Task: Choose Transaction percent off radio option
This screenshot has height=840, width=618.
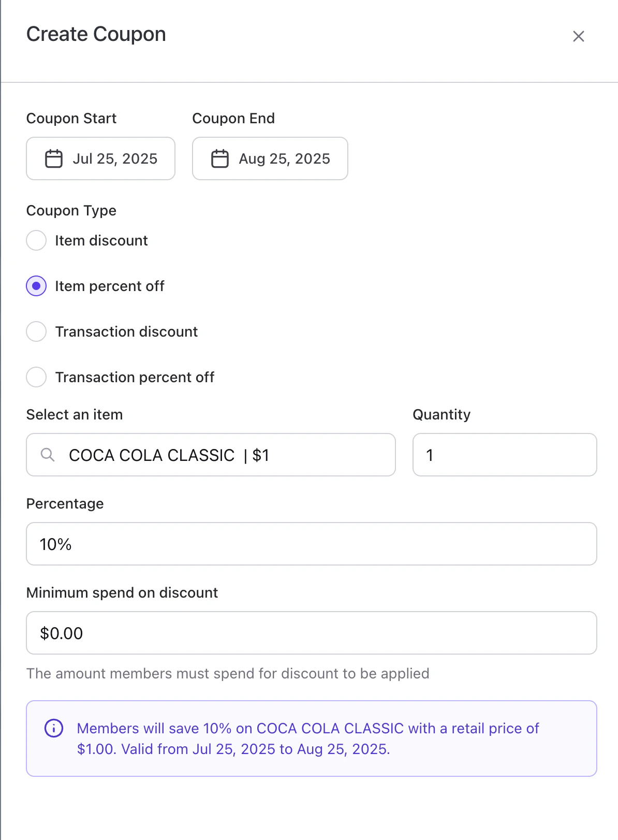Action: (x=36, y=377)
